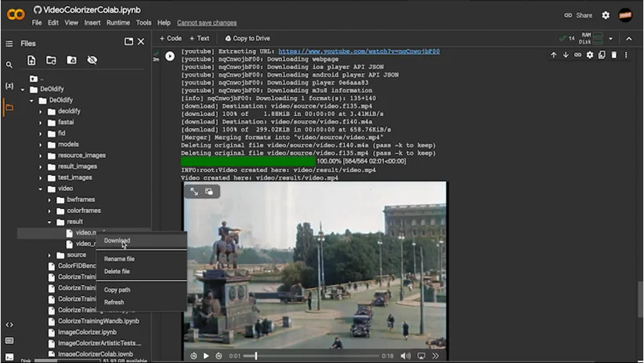The width and height of the screenshot is (644, 363).
Task: Expand the source folder
Action: click(x=49, y=255)
